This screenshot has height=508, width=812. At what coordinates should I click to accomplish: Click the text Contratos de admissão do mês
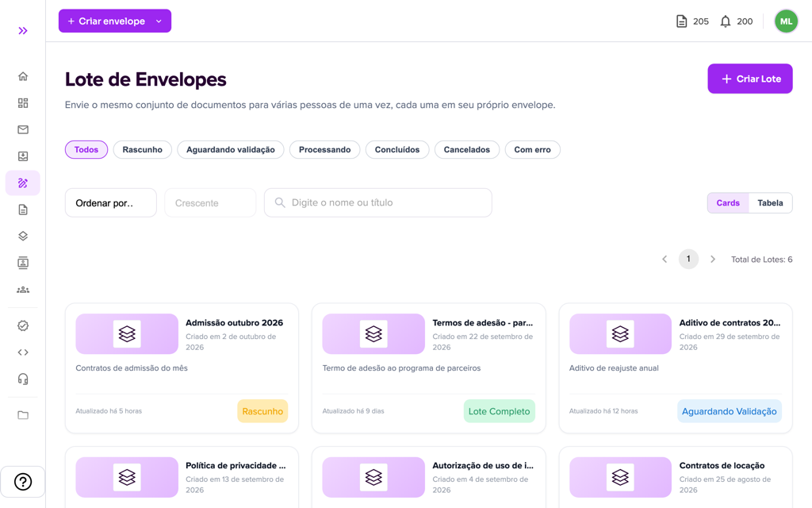click(x=132, y=368)
